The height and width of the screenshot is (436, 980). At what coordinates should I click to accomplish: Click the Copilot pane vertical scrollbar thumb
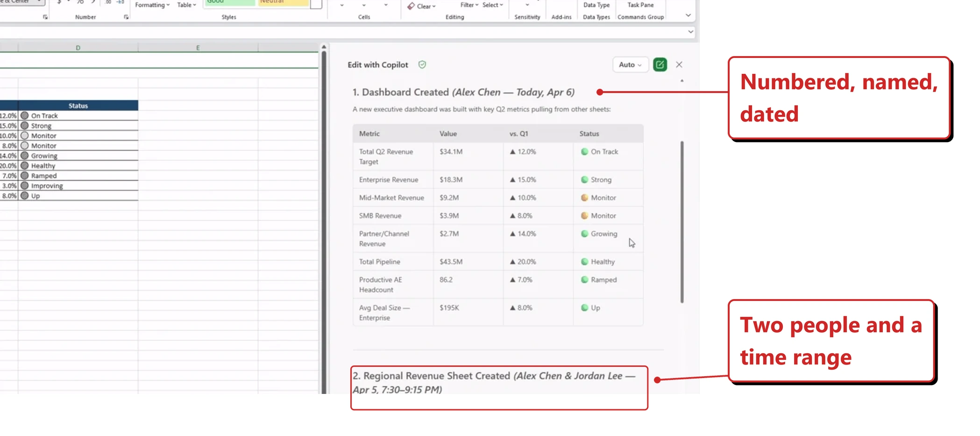(682, 222)
